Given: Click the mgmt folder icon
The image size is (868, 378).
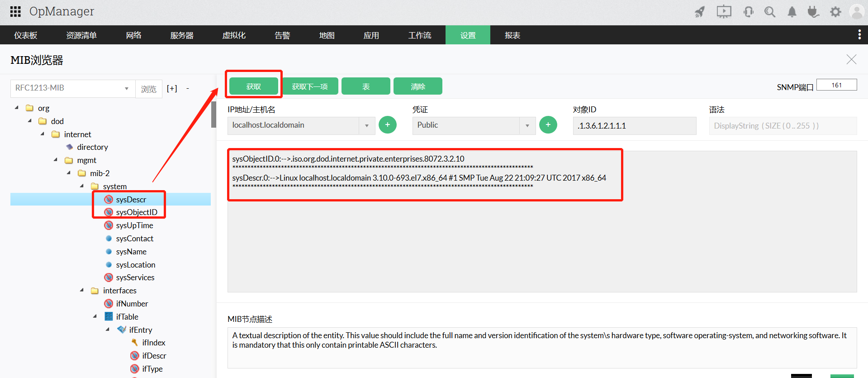Looking at the screenshot, I should tap(69, 160).
